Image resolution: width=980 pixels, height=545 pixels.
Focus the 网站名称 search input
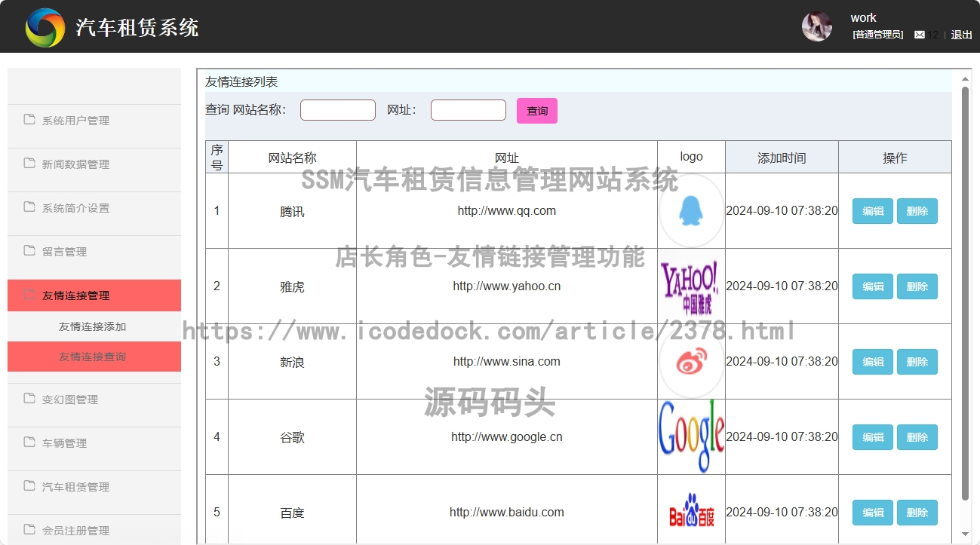pyautogui.click(x=338, y=110)
